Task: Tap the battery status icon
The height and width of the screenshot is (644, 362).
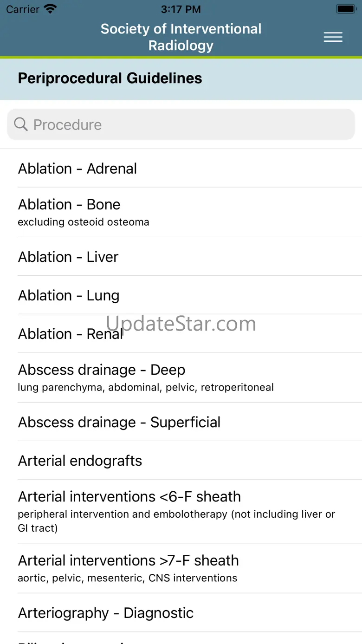Action: pos(345,9)
